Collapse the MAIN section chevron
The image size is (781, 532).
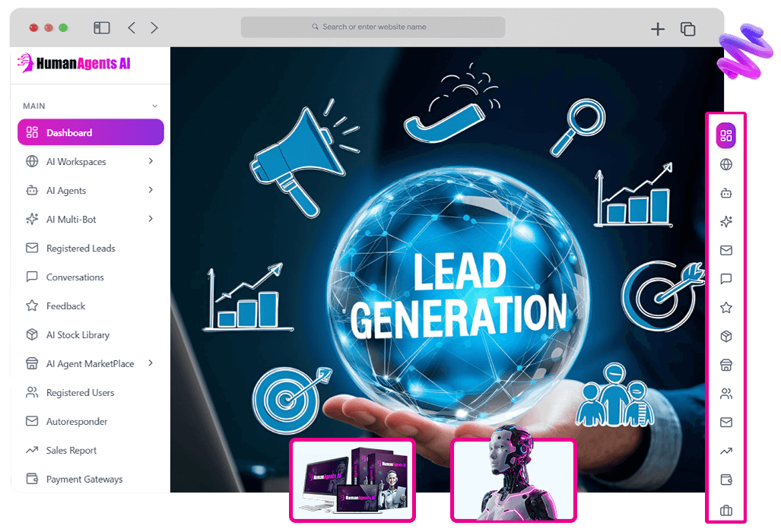154,106
